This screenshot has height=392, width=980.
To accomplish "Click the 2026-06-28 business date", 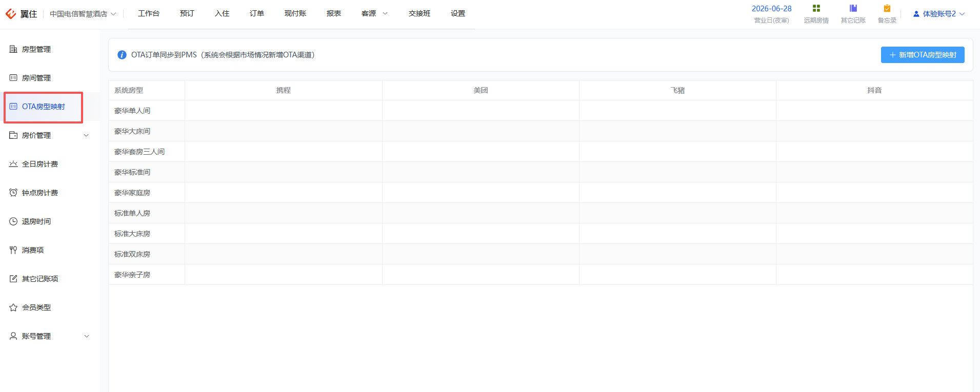I will point(771,9).
